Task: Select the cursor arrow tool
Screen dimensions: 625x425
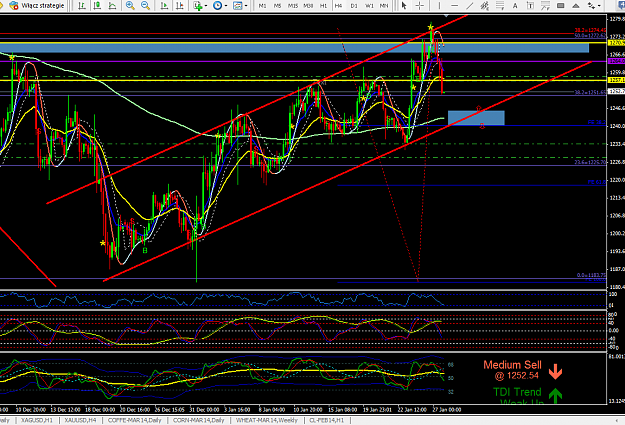Action: (404, 6)
